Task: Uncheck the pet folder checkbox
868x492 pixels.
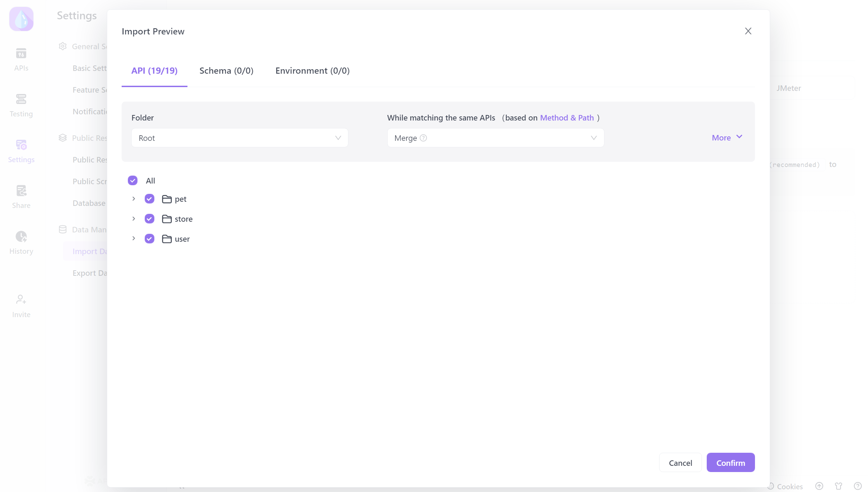Action: pos(150,199)
